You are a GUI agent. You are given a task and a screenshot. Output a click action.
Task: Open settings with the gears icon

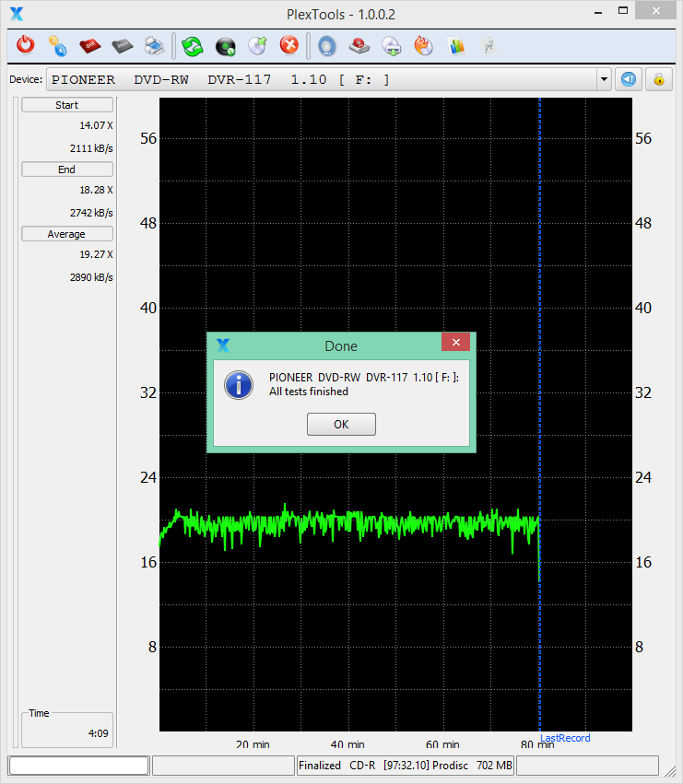[57, 45]
